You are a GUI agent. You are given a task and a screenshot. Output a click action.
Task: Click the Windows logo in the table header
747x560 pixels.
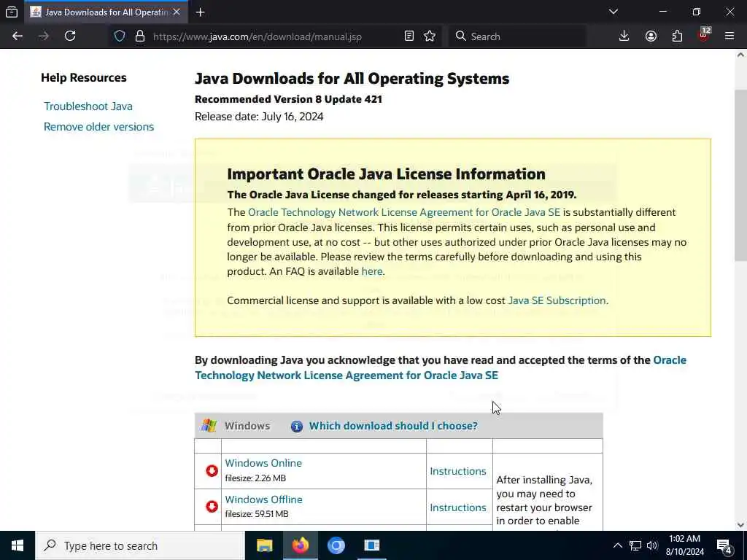209,426
